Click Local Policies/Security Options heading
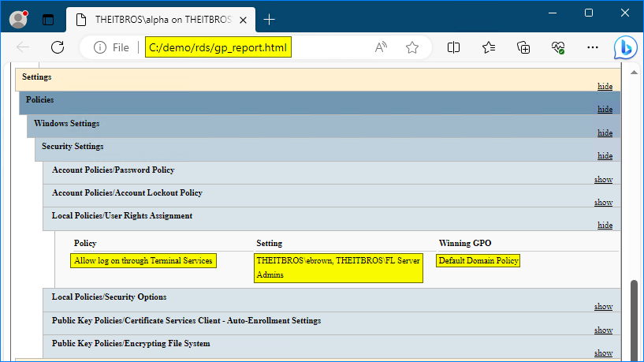Viewport: 644px width, 362px height. 110,297
